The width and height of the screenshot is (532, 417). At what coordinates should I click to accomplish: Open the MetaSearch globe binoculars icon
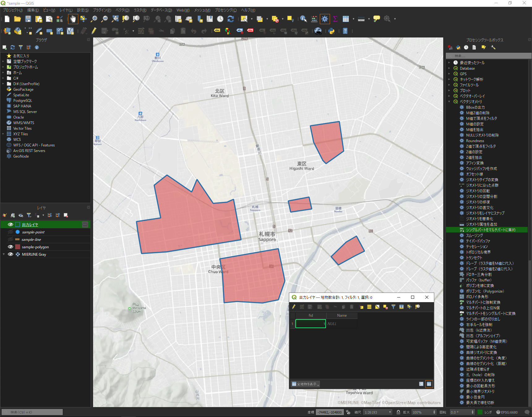(x=318, y=31)
